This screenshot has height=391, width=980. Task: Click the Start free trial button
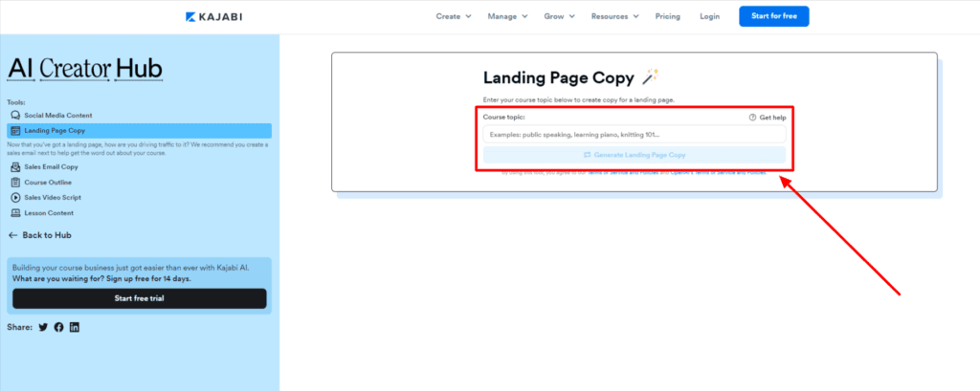[140, 298]
